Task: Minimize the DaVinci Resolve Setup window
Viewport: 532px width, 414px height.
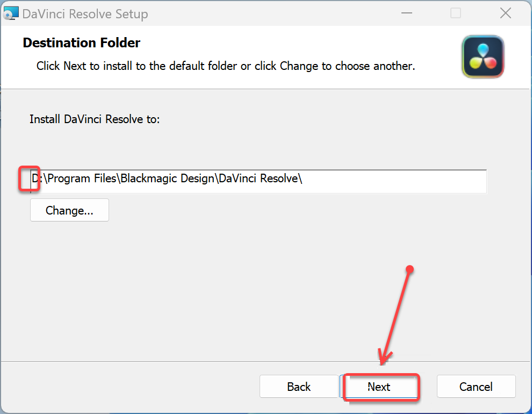Action: click(x=407, y=13)
